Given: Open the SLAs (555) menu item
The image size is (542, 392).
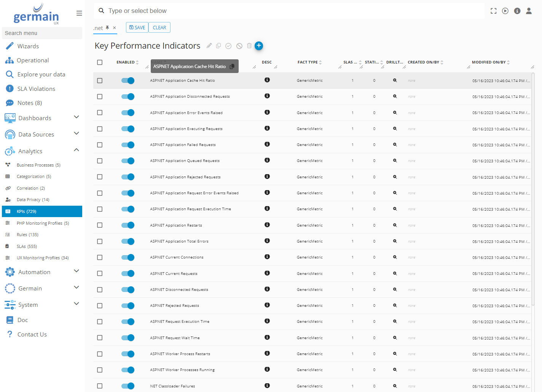Looking at the screenshot, I should pyautogui.click(x=27, y=246).
